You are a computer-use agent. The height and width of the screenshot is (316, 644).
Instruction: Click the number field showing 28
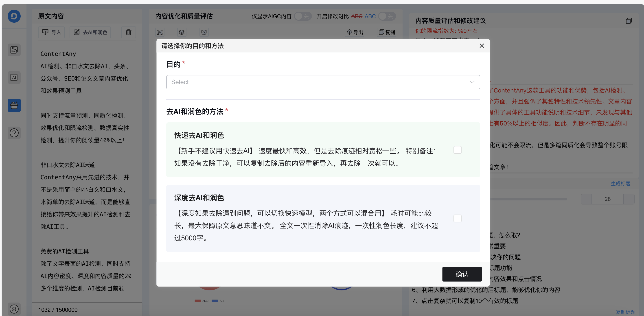[607, 199]
